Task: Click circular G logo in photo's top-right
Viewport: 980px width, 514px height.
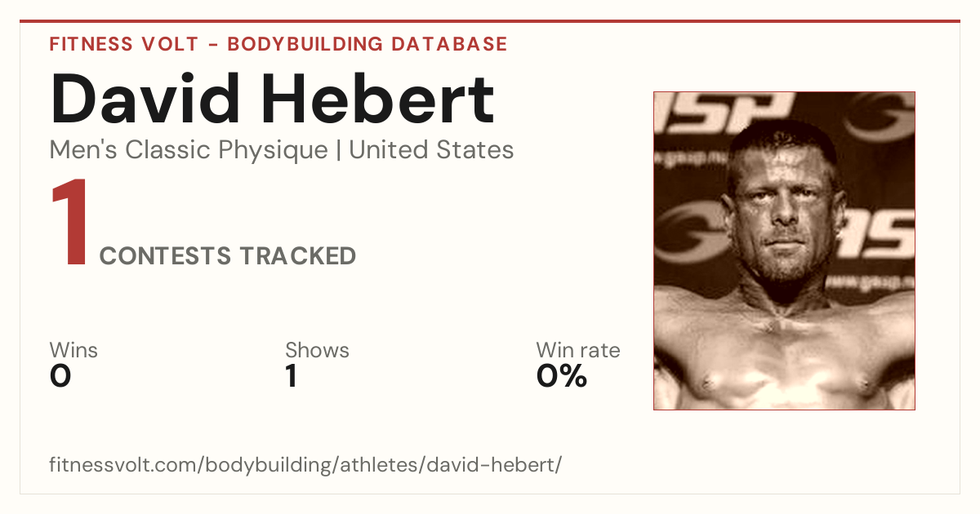Action: click(x=880, y=118)
